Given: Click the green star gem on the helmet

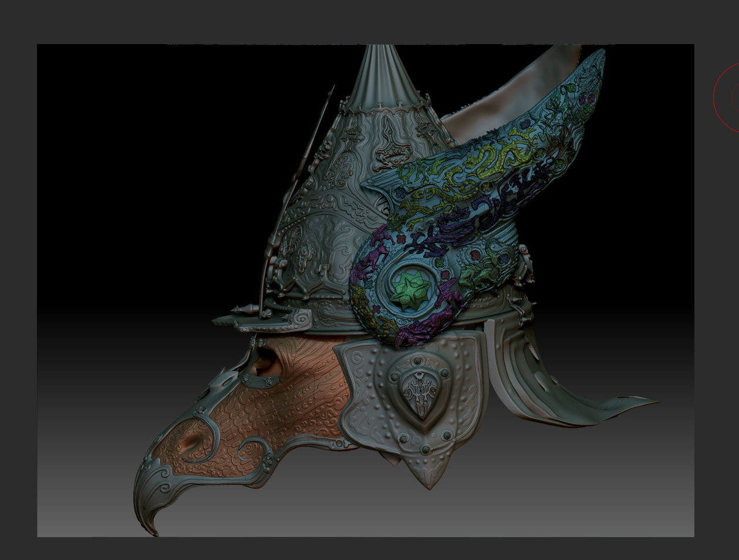Looking at the screenshot, I should 410,291.
